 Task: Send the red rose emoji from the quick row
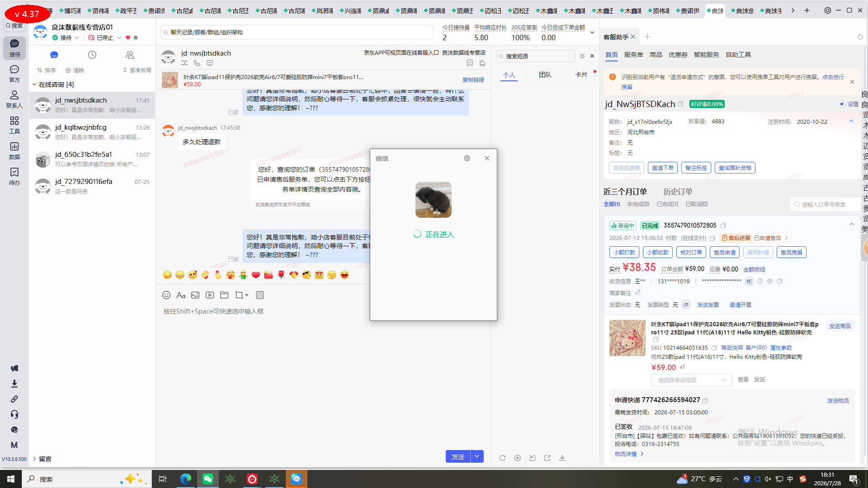coord(281,275)
